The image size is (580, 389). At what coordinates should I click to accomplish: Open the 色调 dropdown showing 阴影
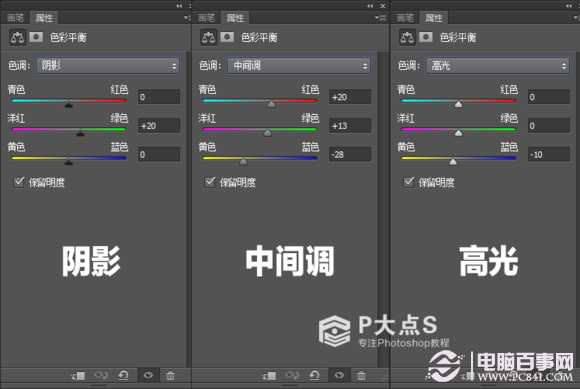tap(108, 66)
